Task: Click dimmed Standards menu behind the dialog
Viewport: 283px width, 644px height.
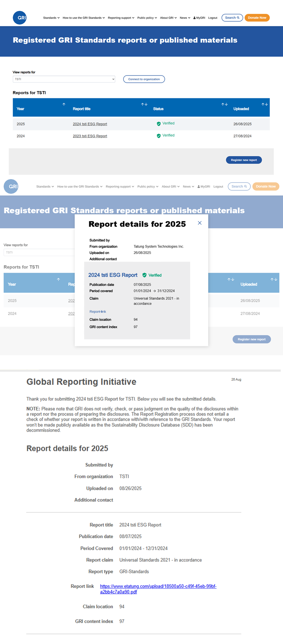Action: pyautogui.click(x=45, y=186)
